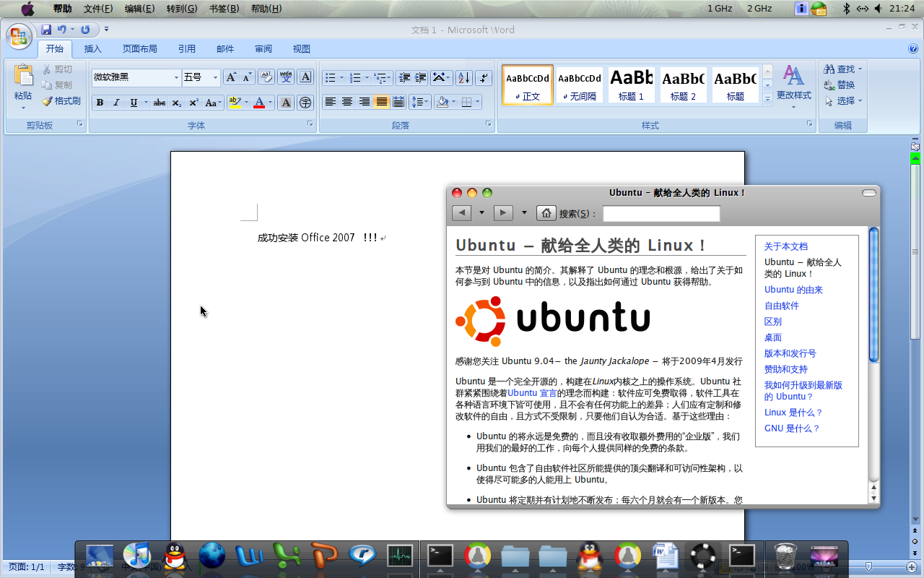Open the Change Case (Aa) dropdown
This screenshot has height=578, width=924.
(x=212, y=103)
